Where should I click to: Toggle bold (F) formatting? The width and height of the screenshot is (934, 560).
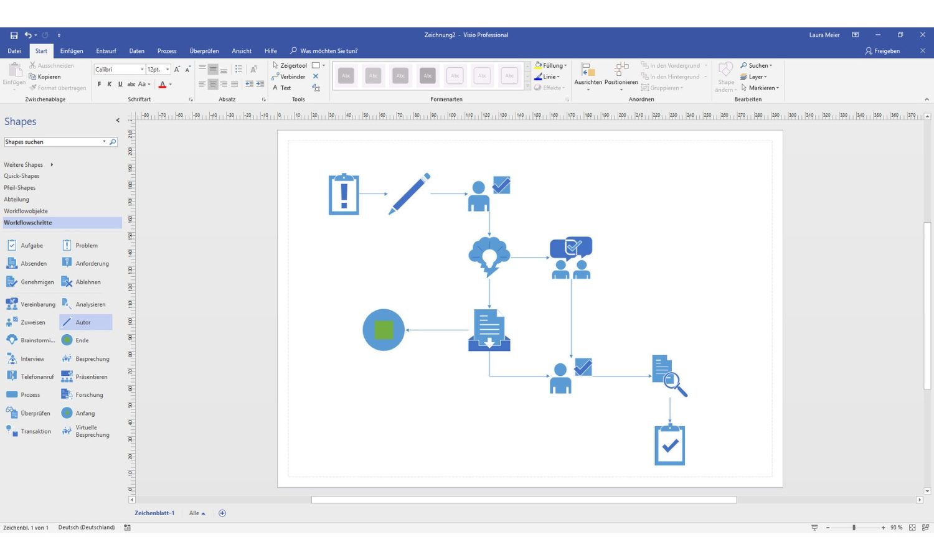tap(99, 84)
